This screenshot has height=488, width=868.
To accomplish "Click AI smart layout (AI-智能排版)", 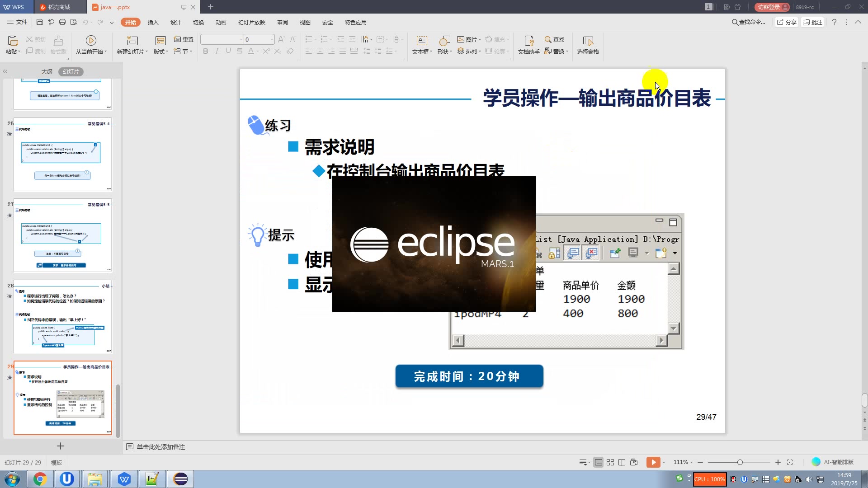I will click(833, 462).
